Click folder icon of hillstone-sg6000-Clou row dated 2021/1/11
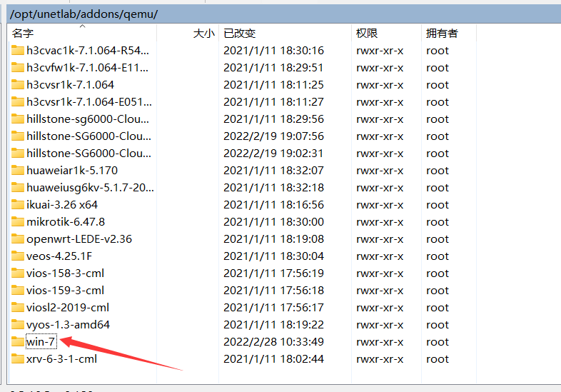 click(x=18, y=119)
